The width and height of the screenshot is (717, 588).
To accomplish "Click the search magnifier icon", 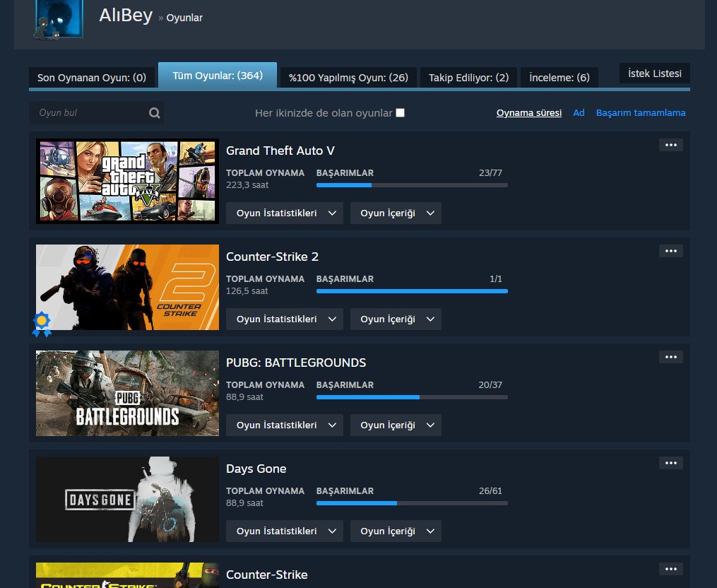I will point(155,113).
